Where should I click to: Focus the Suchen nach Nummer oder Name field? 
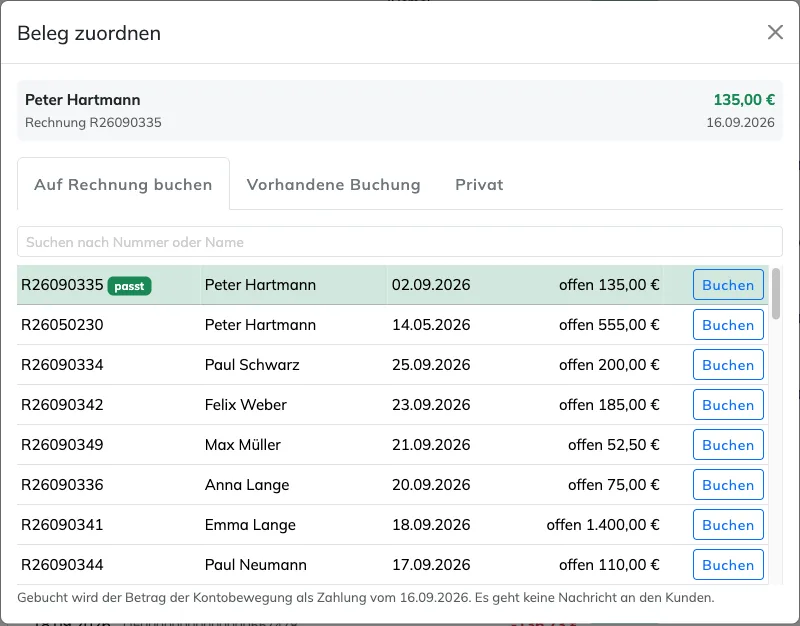click(x=399, y=242)
